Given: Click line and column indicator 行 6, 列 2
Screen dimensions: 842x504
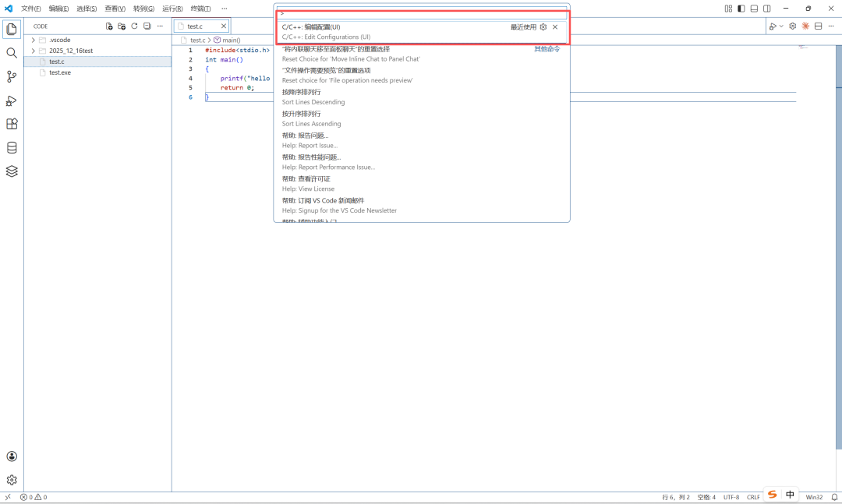Looking at the screenshot, I should click(x=675, y=497).
